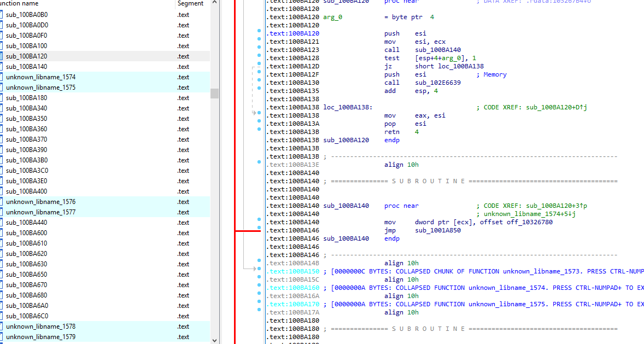Screen dimensions: 644x344
Task: Click the functions list scroll-down arrow
Action: tap(214, 340)
